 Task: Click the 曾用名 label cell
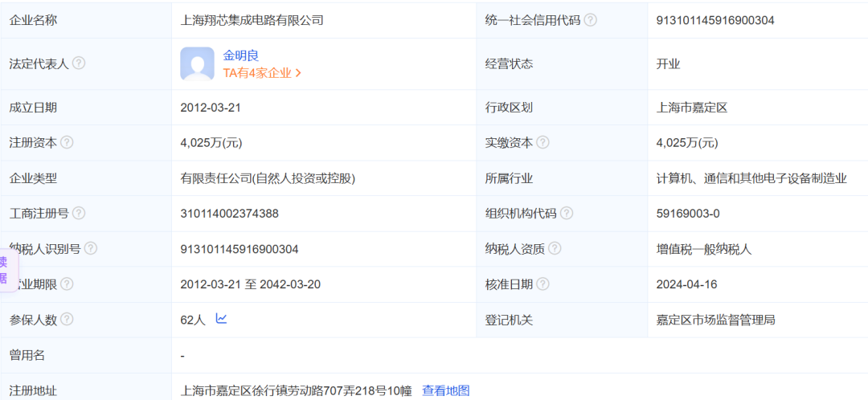pos(86,355)
